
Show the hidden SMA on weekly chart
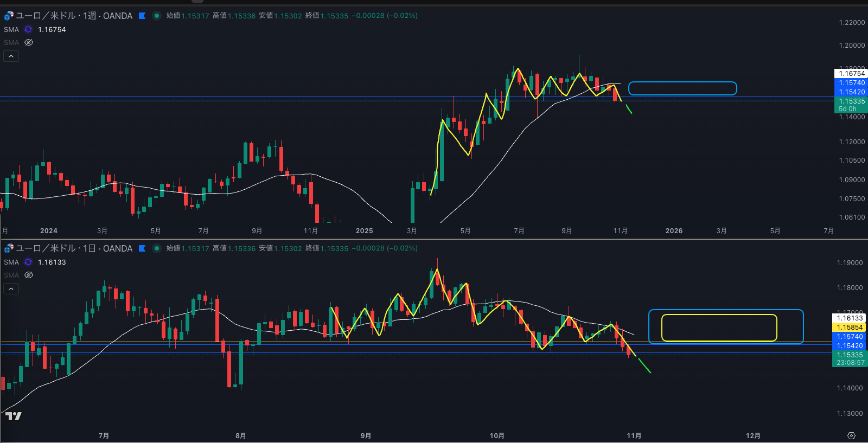point(29,43)
